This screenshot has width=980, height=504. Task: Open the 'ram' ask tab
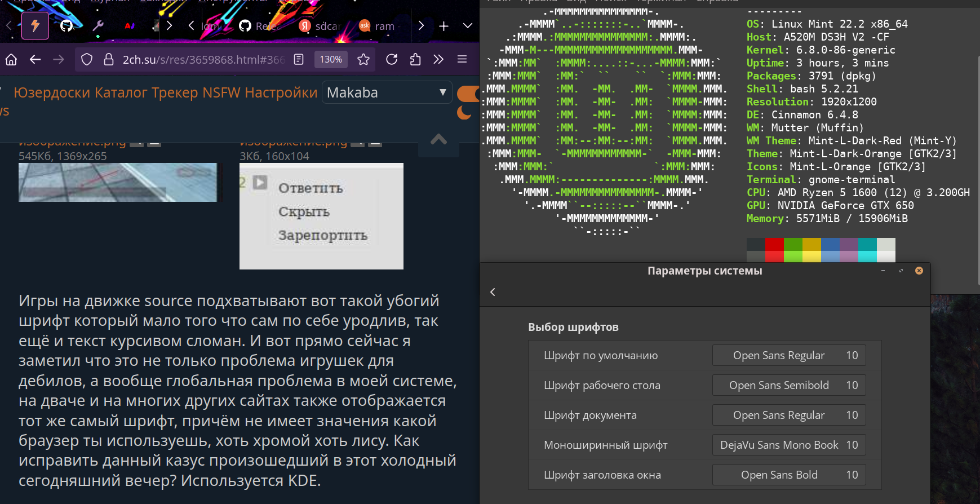(x=379, y=26)
